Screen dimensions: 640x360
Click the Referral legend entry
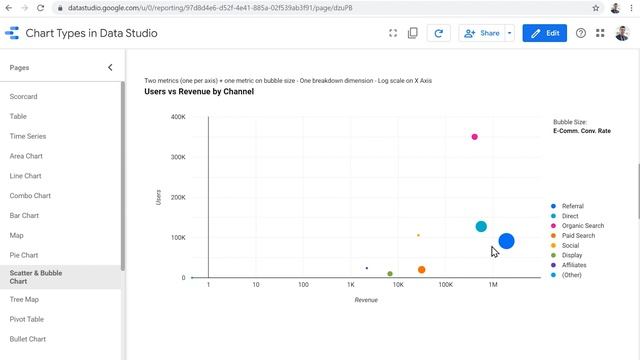pyautogui.click(x=568, y=206)
